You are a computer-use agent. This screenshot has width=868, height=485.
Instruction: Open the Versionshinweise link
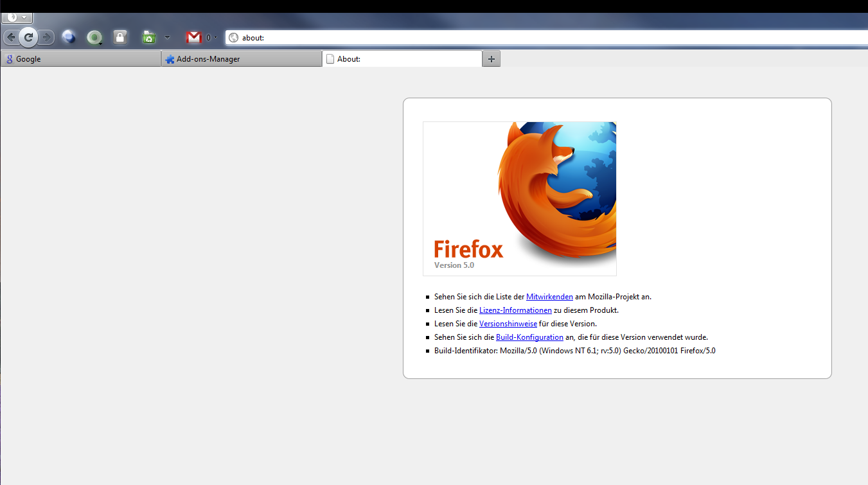click(x=508, y=324)
